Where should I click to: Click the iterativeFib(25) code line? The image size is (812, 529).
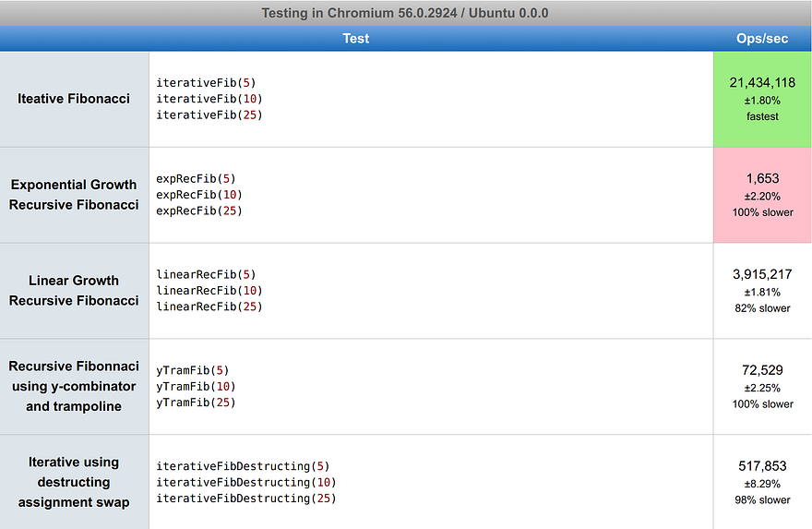(209, 115)
